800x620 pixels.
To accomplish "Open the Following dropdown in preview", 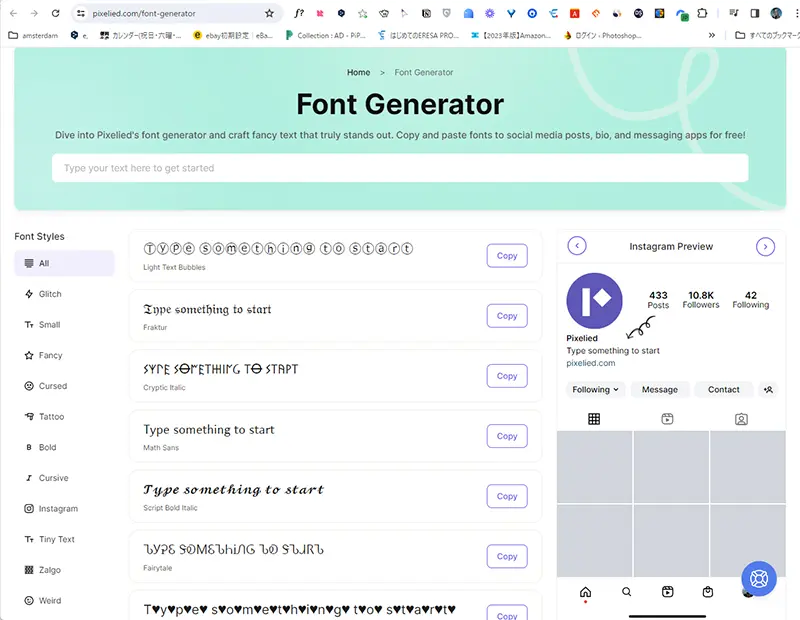I will (x=595, y=389).
